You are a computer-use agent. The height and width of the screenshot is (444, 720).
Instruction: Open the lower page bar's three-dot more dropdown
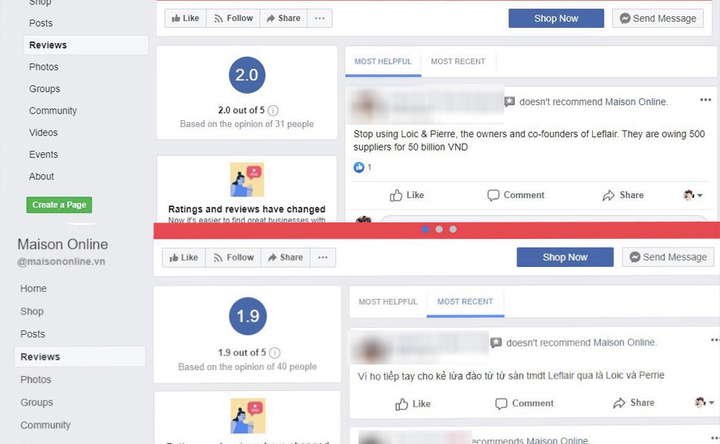(323, 258)
